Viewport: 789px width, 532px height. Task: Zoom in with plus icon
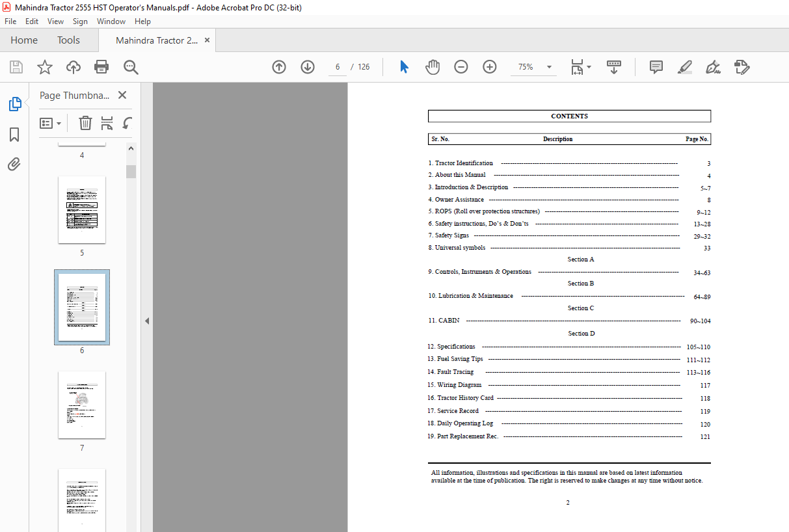[x=490, y=67]
